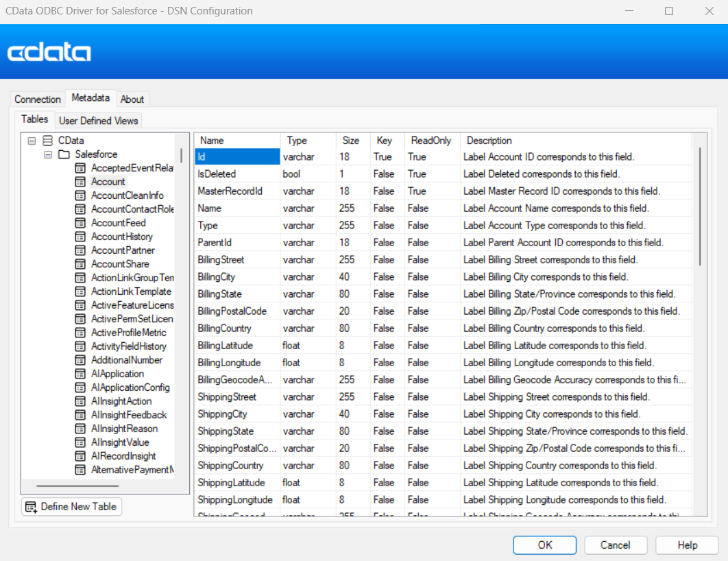Image resolution: width=728 pixels, height=561 pixels.
Task: Click the CData database icon in tree
Action: pos(47,141)
